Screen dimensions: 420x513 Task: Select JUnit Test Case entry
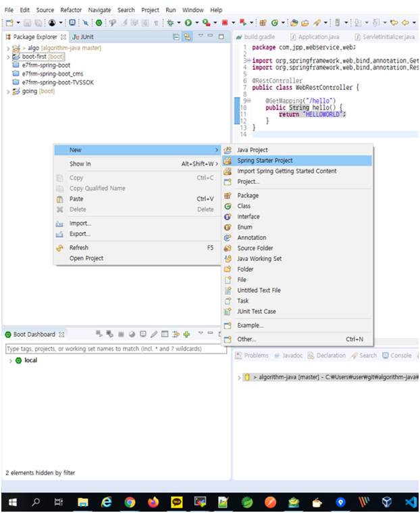click(x=297, y=311)
